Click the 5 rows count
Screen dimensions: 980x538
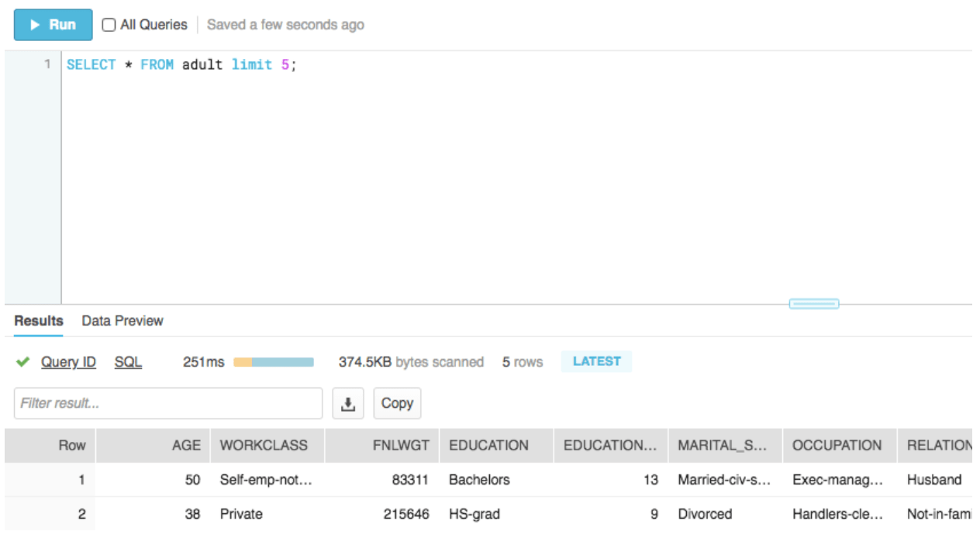(x=523, y=362)
